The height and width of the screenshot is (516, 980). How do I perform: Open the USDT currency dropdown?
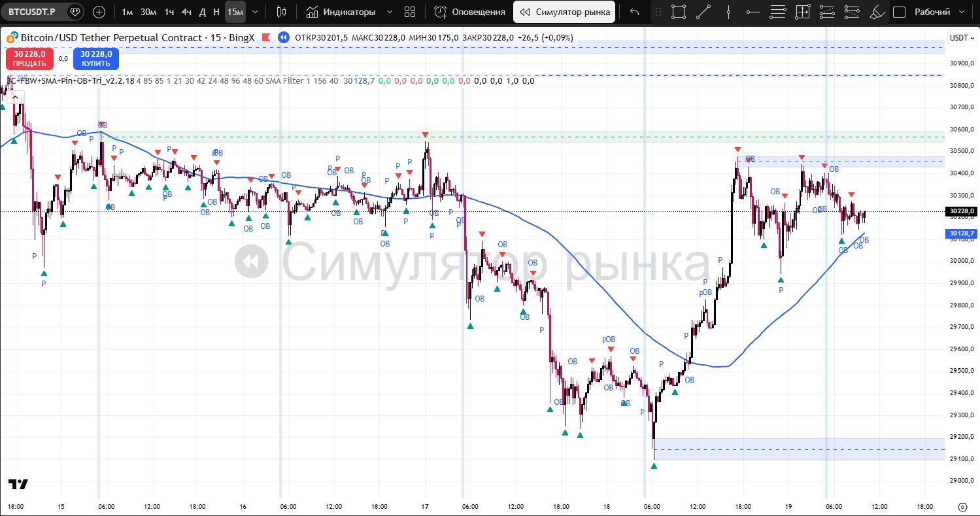pyautogui.click(x=962, y=38)
